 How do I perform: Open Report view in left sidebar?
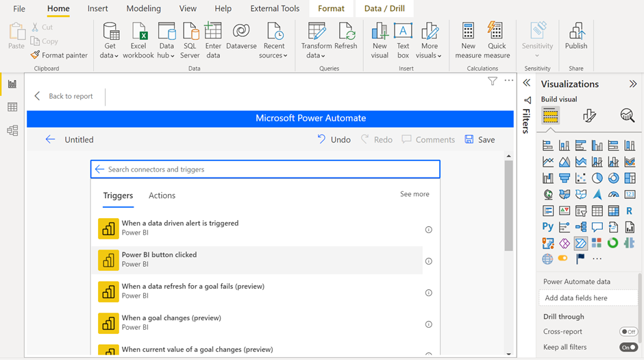point(12,84)
